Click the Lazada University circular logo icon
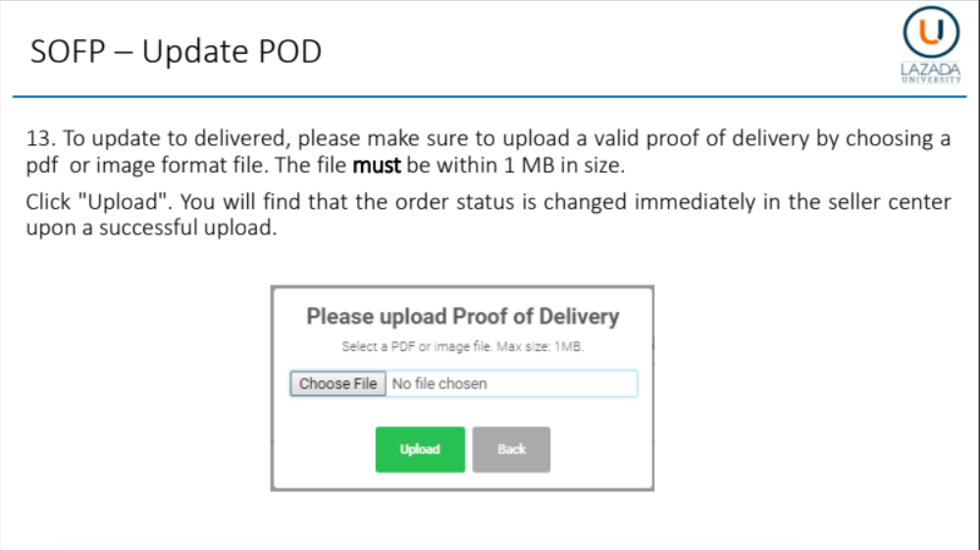This screenshot has height=550, width=980. (x=931, y=35)
